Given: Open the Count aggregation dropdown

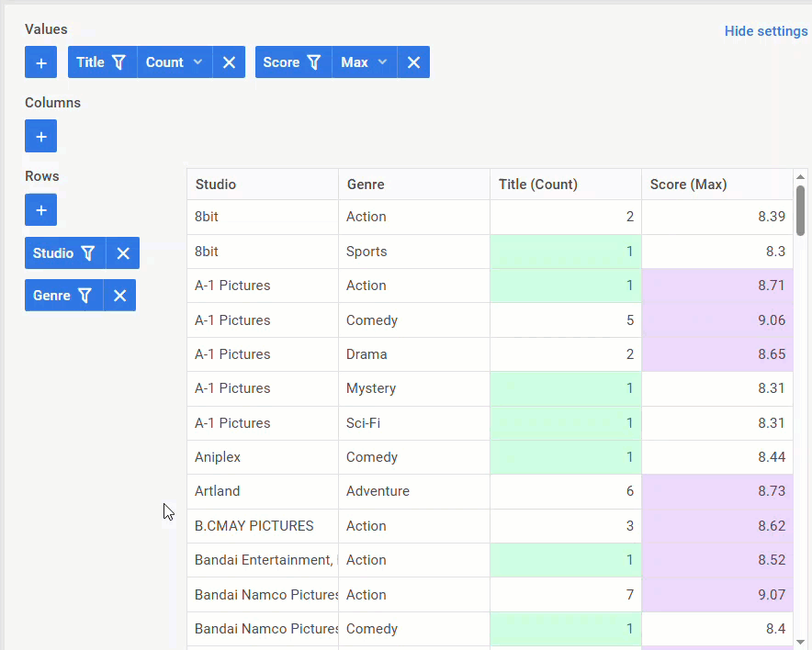Looking at the screenshot, I should coord(174,62).
